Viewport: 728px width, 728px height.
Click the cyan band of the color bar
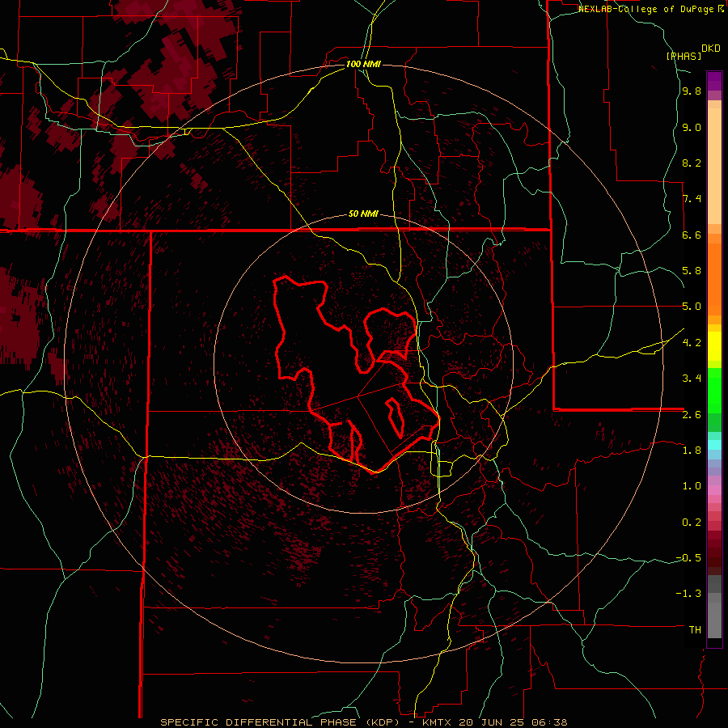(714, 445)
